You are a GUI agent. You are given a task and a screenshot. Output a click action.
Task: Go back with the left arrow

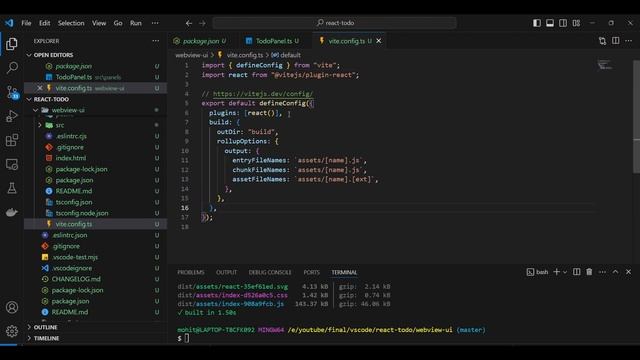189,23
